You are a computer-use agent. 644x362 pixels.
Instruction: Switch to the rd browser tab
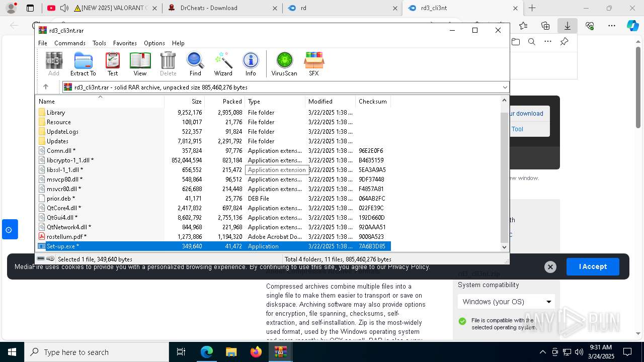coord(342,8)
